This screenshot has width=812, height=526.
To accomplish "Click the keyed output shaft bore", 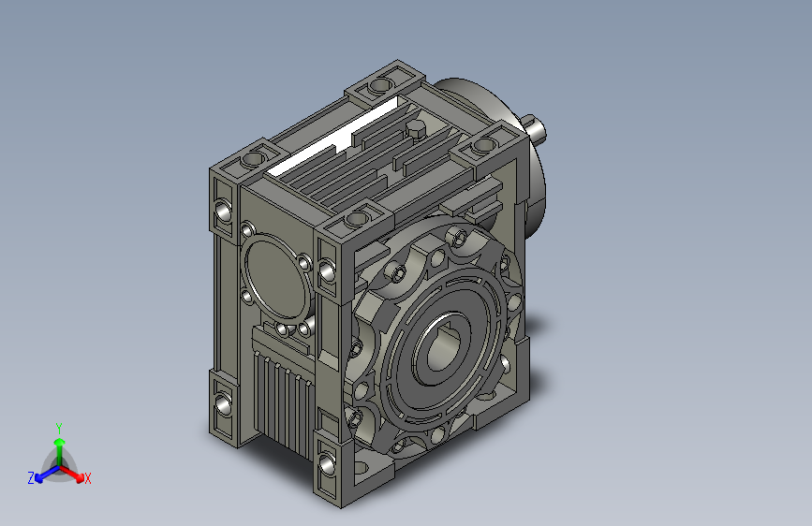I will click(x=442, y=347).
